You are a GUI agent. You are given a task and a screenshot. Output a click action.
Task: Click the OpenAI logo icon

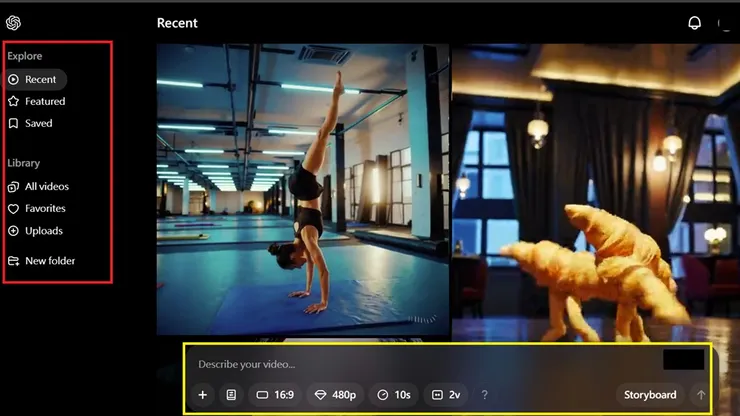click(13, 23)
